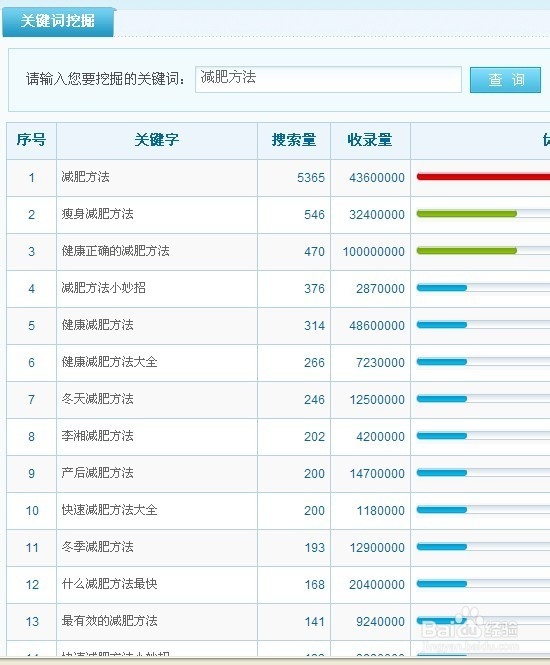Select keyword 健康减肥方法 in row 5
550x665 pixels.
tap(98, 325)
